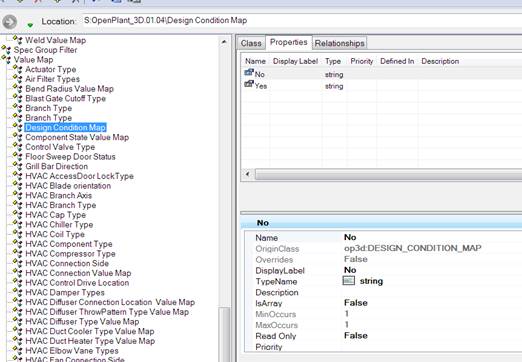Click the string type of Yes row
Screen dimensions: 522x362
334,86
